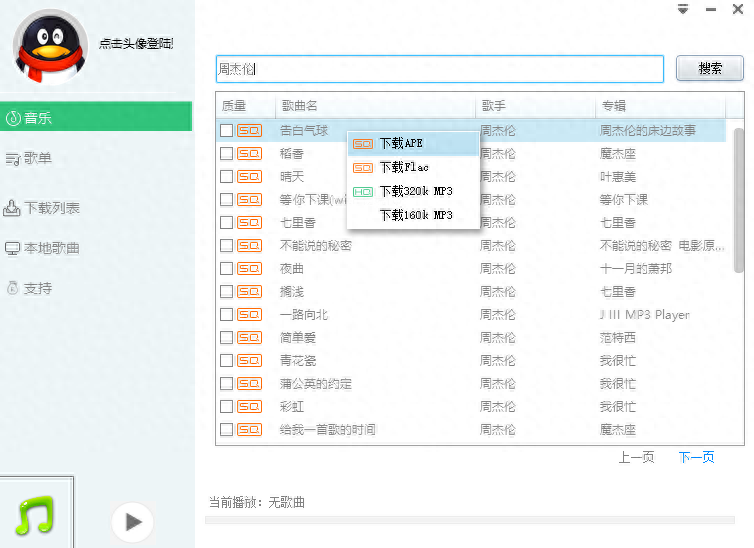Viewport: 754px width, 548px height.
Task: Open the 下载列表 sidebar tab
Action: (52, 208)
